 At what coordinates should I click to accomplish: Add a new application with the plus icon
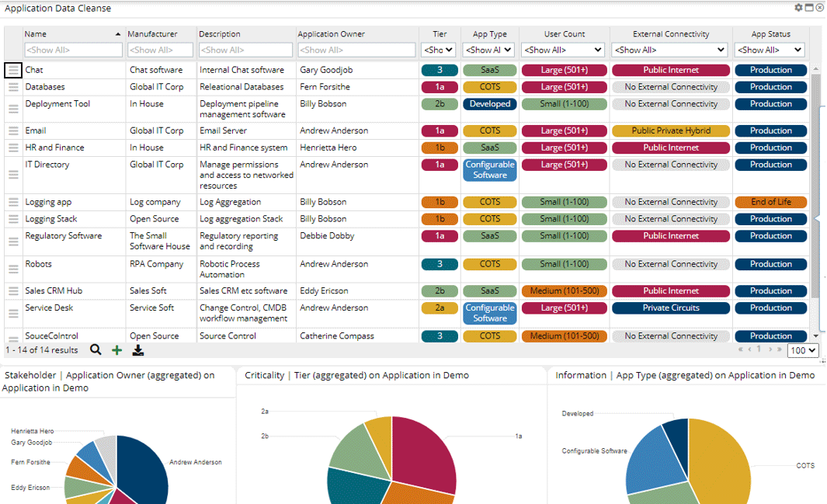(x=117, y=350)
